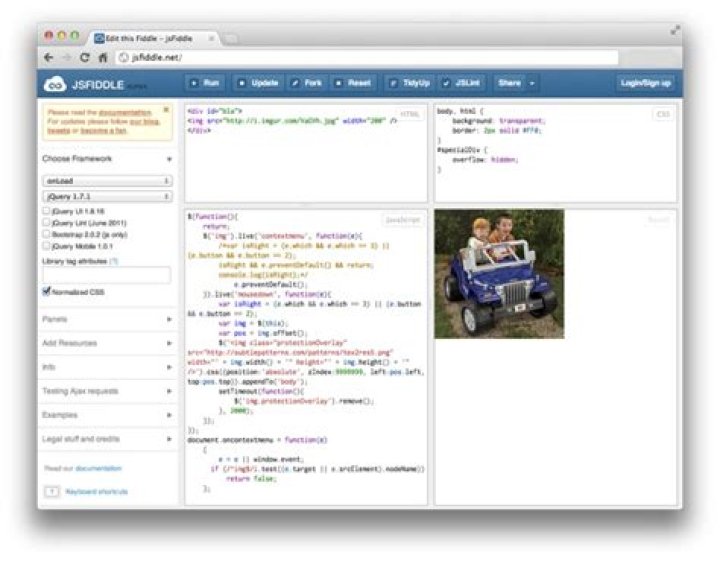720x561 pixels.
Task: Expand Testing Ajax requests section
Action: tap(107, 391)
